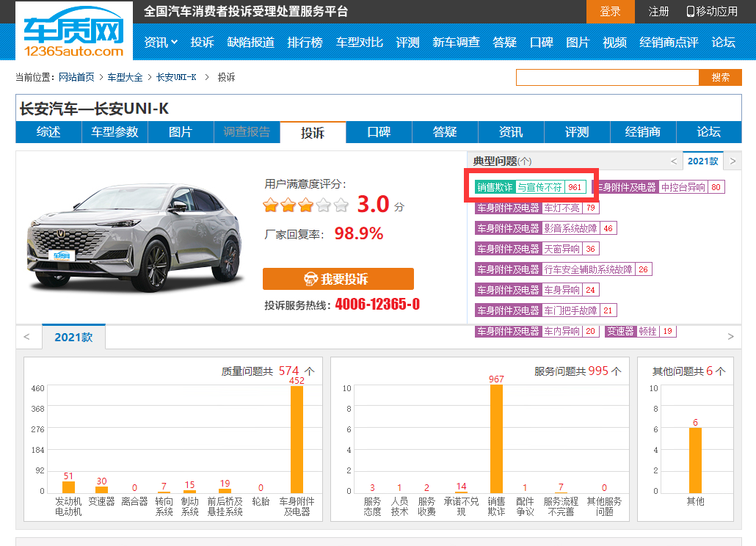The height and width of the screenshot is (546, 756).
Task: Click the star rating icons
Action: (305, 205)
